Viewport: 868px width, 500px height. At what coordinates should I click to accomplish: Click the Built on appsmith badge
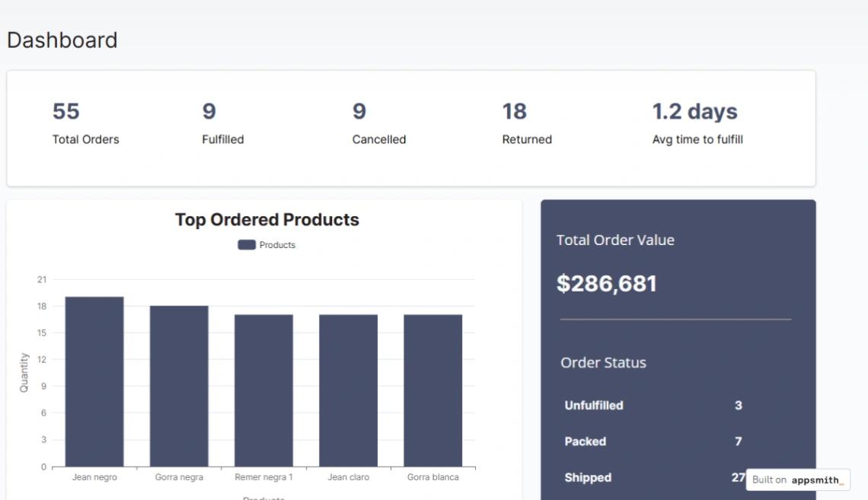798,479
